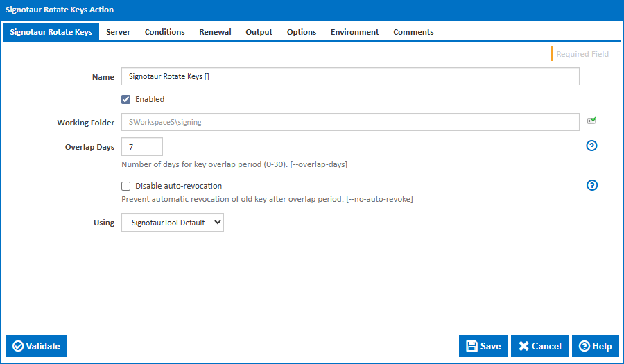Open help for Disable auto-revocation
Viewport: 624px width, 364px height.
(591, 185)
